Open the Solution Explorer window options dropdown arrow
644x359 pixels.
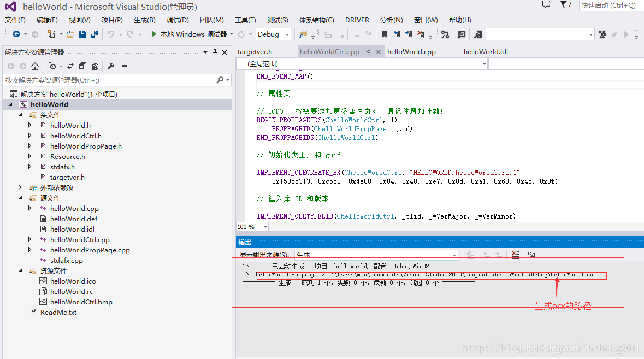tap(205, 52)
